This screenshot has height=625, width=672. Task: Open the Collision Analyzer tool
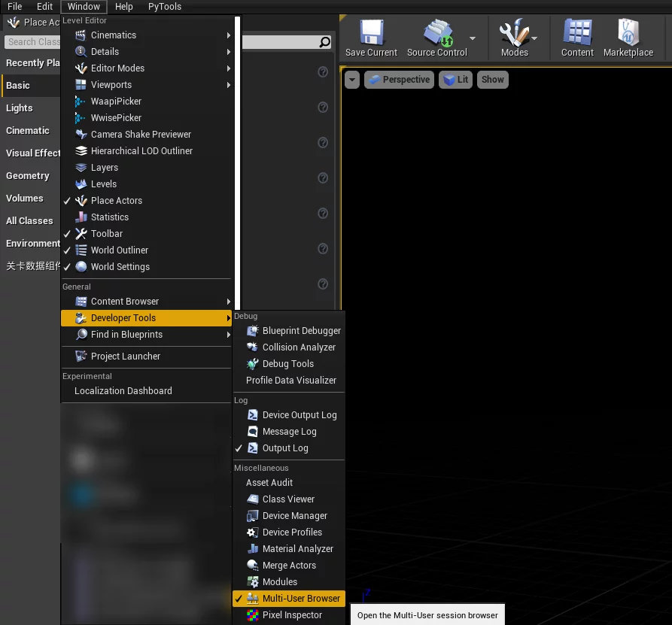[x=299, y=347]
